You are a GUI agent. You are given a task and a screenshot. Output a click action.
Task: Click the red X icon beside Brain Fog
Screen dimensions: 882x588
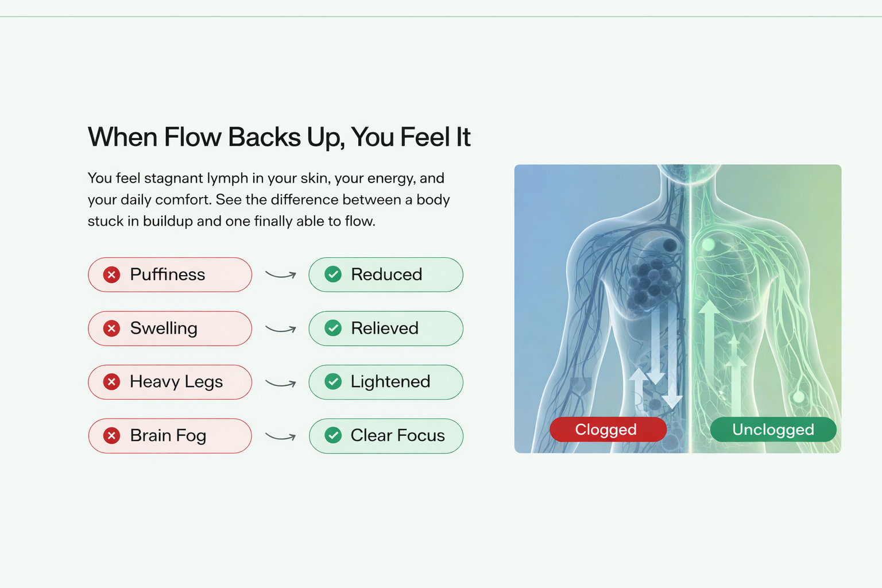click(x=112, y=436)
